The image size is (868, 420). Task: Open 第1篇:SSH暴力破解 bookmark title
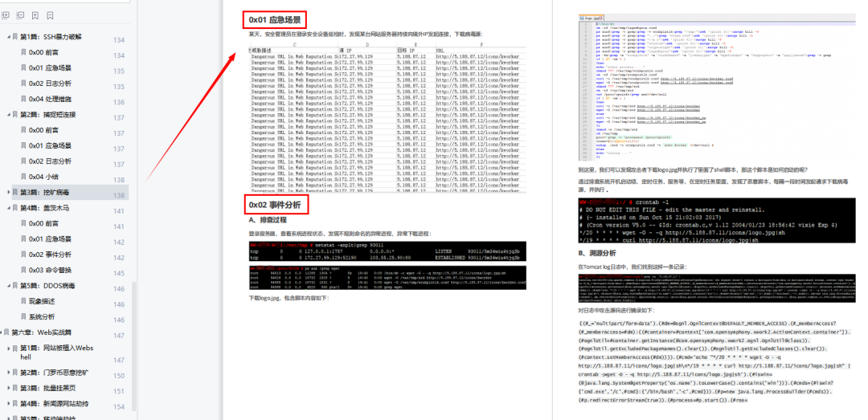coord(51,36)
